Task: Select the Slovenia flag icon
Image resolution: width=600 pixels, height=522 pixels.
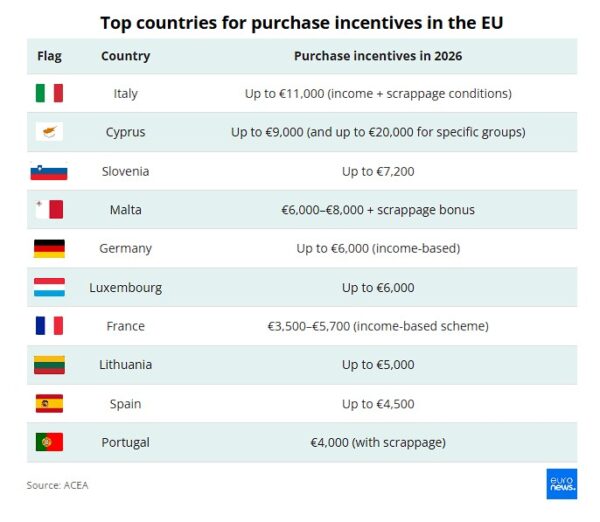Action: click(49, 171)
